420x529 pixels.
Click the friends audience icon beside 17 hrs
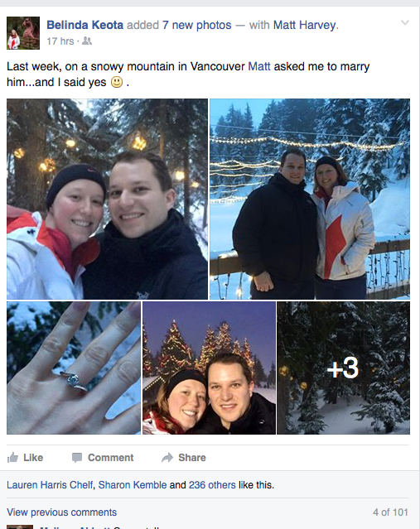point(87,41)
